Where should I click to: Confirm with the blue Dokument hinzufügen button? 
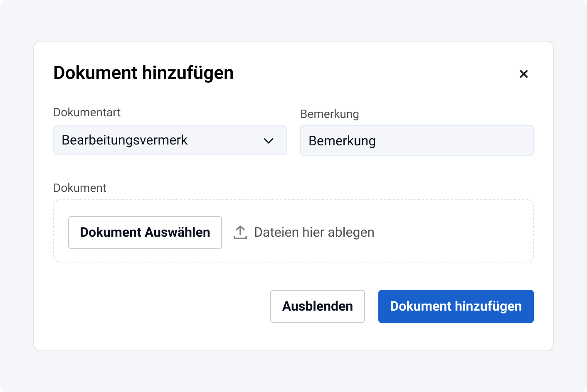(x=456, y=306)
